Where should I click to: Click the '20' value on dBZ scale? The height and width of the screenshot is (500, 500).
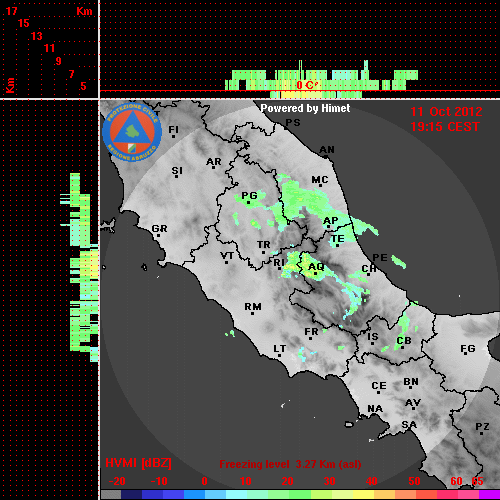[287, 481]
